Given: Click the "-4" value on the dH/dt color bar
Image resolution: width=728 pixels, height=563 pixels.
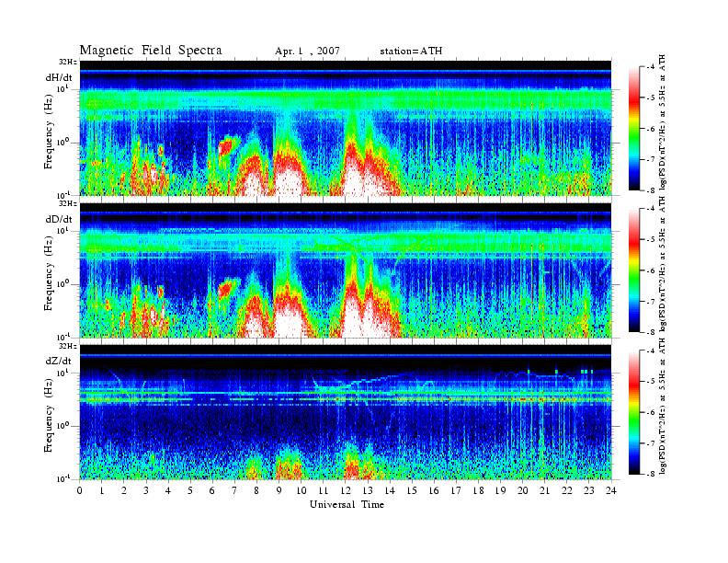Looking at the screenshot, I should pyautogui.click(x=650, y=67).
